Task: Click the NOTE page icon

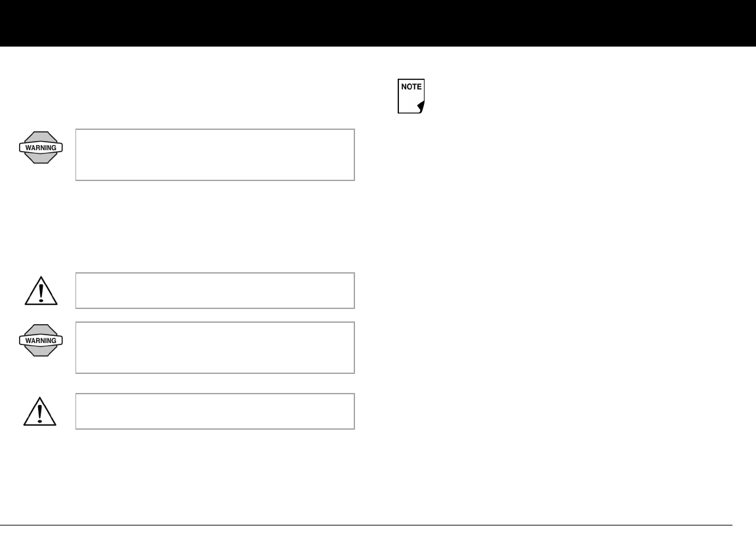Action: (411, 97)
